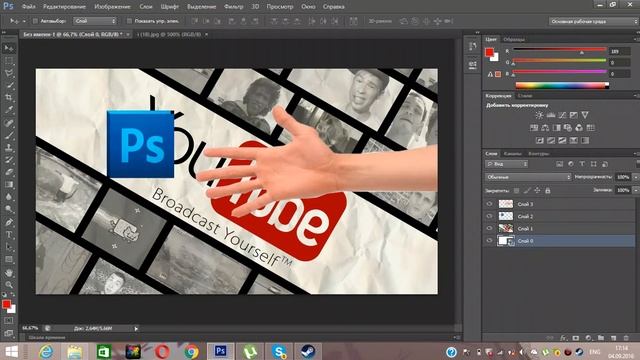This screenshot has height=360, width=640.
Task: Switch to the Образцы tab
Action: [x=514, y=40]
